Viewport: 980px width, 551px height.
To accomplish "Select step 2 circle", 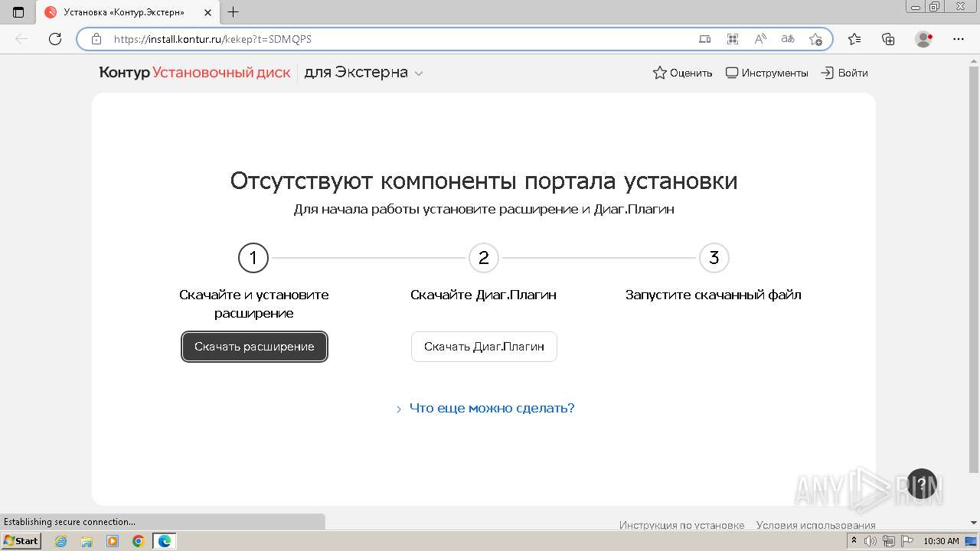I will pyautogui.click(x=484, y=258).
